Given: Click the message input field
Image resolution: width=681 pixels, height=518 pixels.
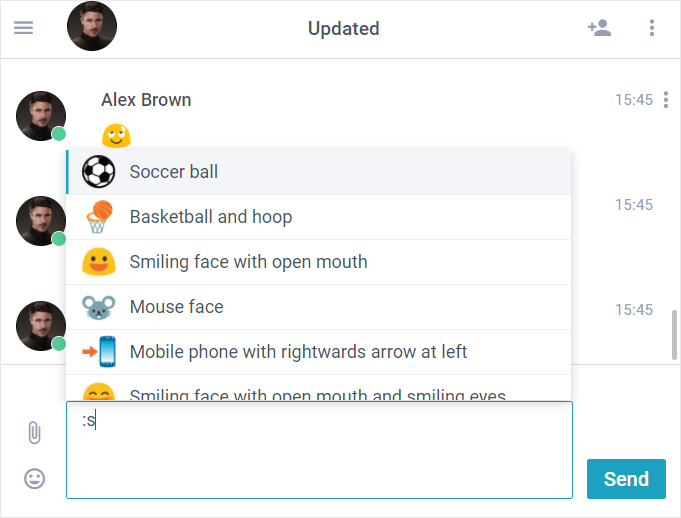Looking at the screenshot, I should click(x=319, y=450).
